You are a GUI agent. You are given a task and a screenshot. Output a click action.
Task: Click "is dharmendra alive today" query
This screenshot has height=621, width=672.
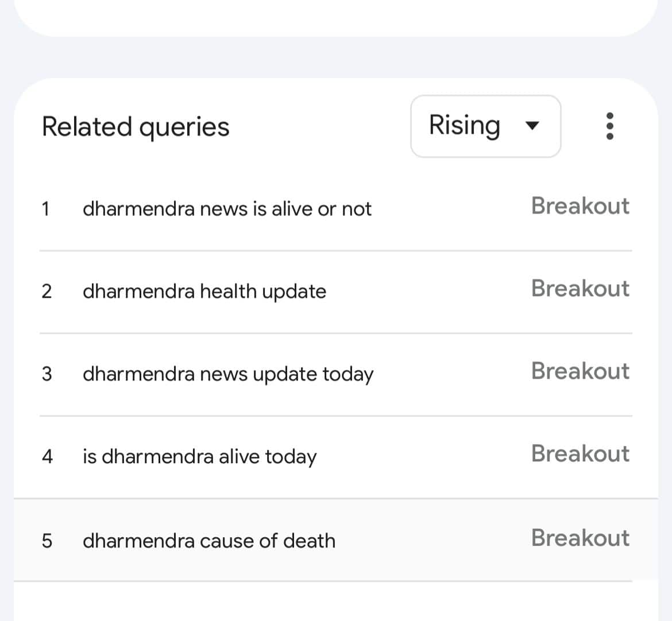tap(199, 457)
